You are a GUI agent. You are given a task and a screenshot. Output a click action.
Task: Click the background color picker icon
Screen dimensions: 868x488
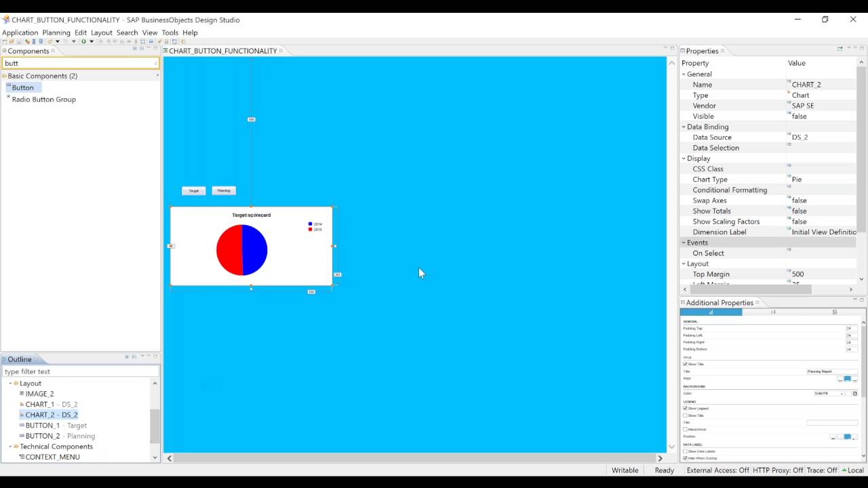point(854,393)
